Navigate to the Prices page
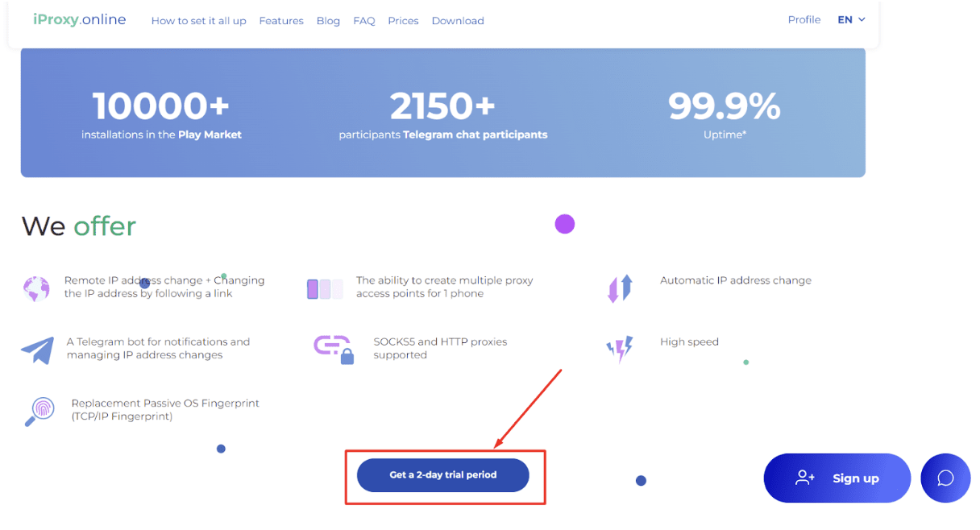The width and height of the screenshot is (980, 530). click(x=403, y=21)
